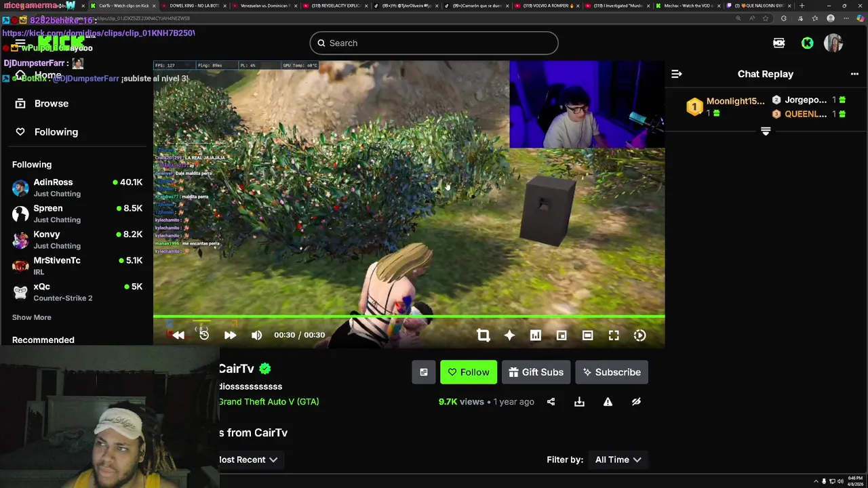Report the clip with warning triangle icon
Screen dimensions: 868x488
point(608,402)
